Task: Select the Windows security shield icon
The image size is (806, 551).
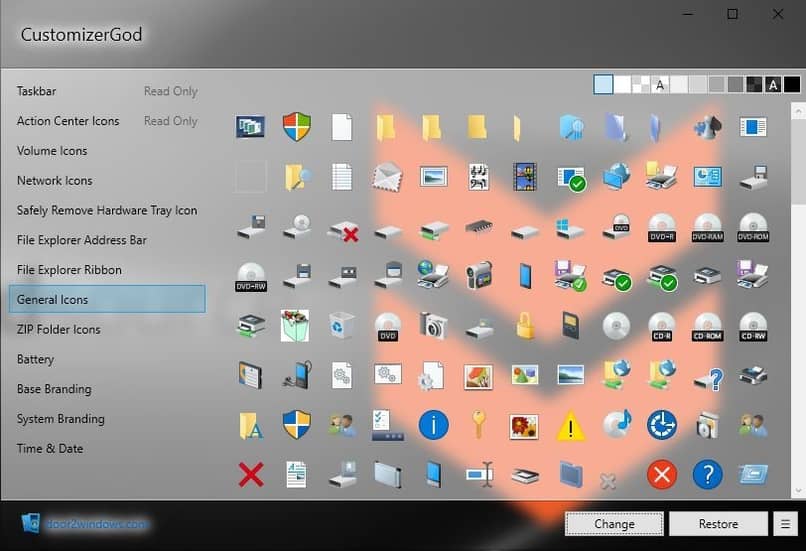Action: tap(296, 127)
